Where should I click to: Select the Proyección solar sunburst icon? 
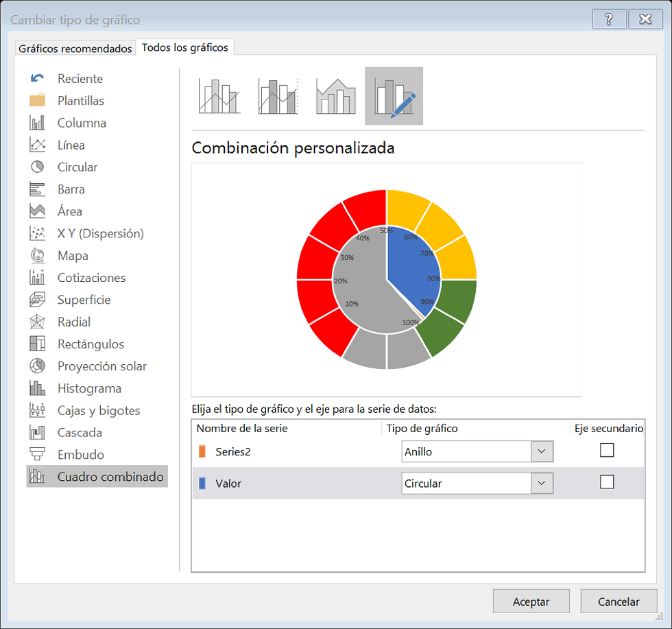coord(37,366)
